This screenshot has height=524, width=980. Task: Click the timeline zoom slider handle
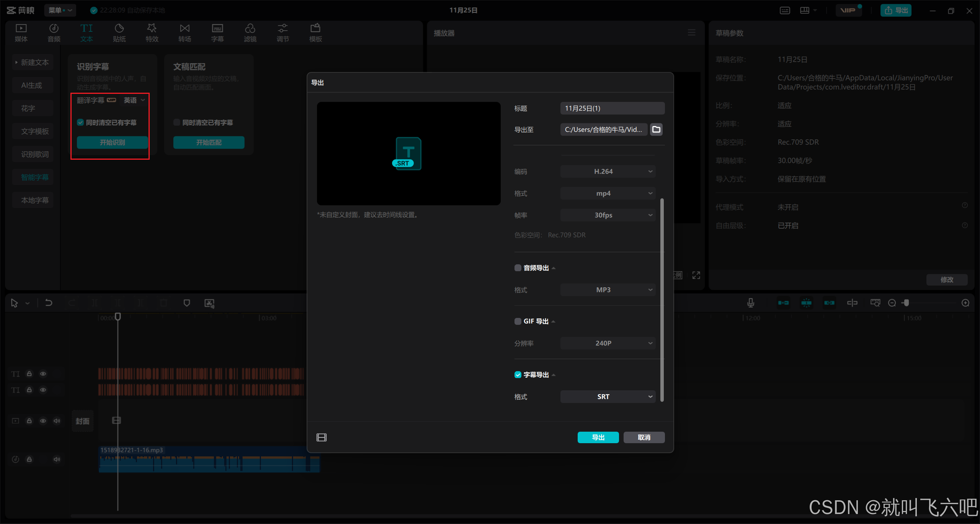coord(906,303)
